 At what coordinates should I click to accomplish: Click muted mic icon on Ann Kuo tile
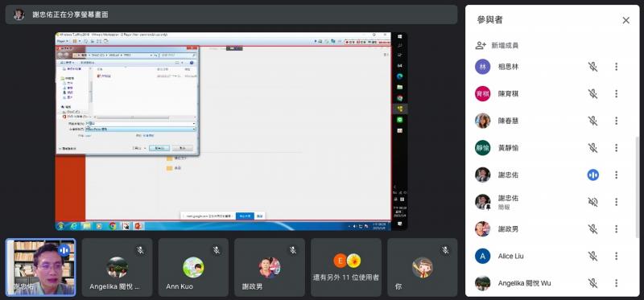[x=217, y=249]
